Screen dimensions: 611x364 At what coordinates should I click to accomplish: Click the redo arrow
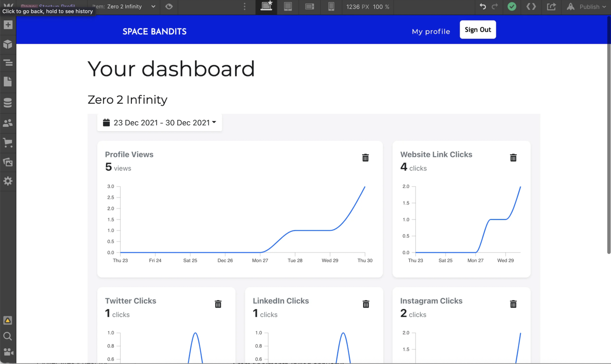pos(495,7)
